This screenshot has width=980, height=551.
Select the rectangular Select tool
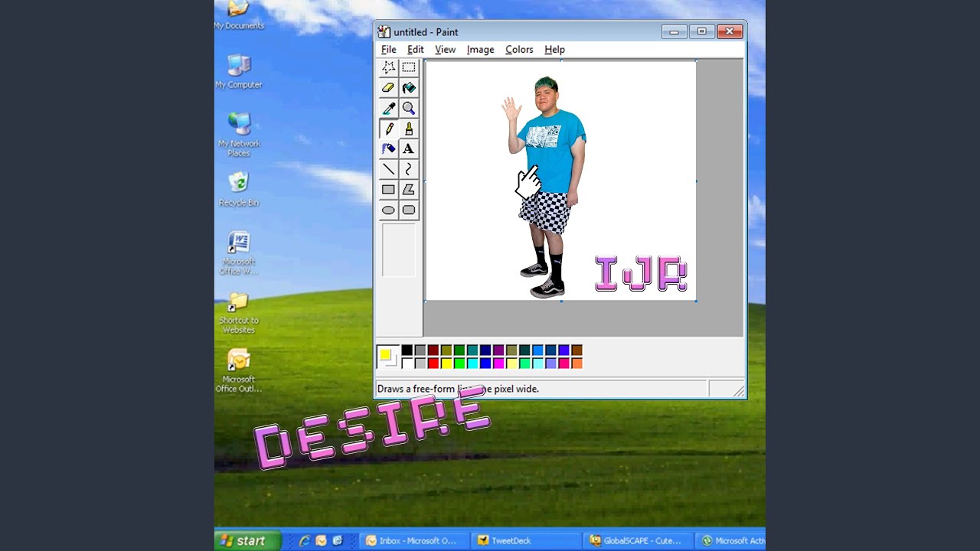tap(409, 67)
